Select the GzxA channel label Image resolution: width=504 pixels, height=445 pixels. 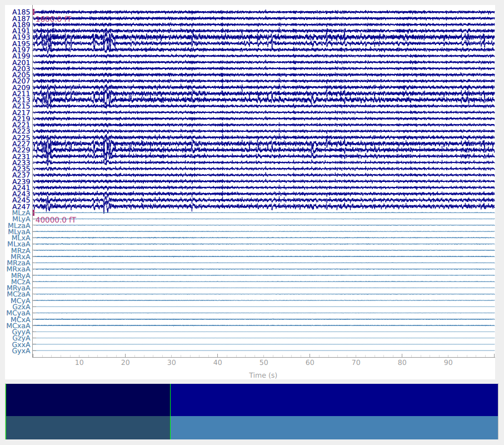(21, 307)
